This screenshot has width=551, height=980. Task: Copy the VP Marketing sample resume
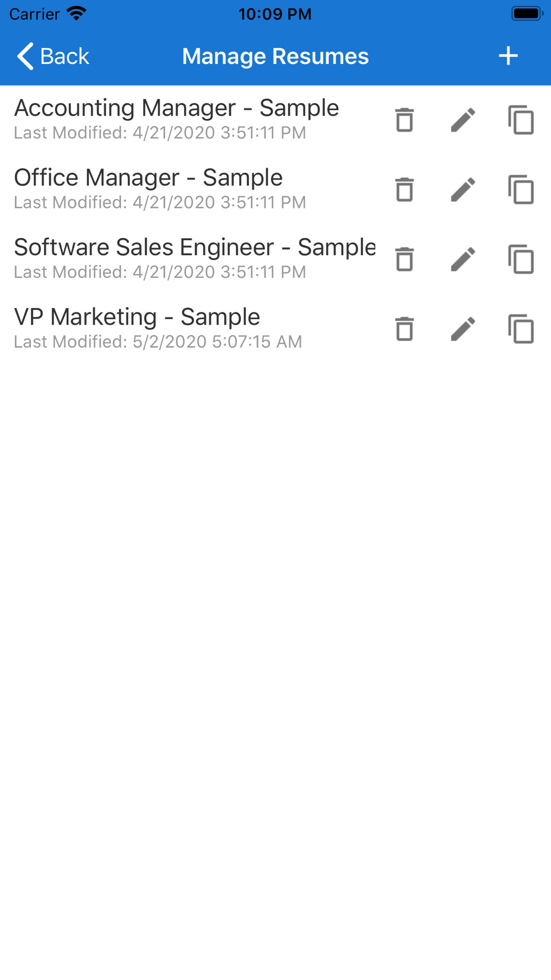(521, 329)
